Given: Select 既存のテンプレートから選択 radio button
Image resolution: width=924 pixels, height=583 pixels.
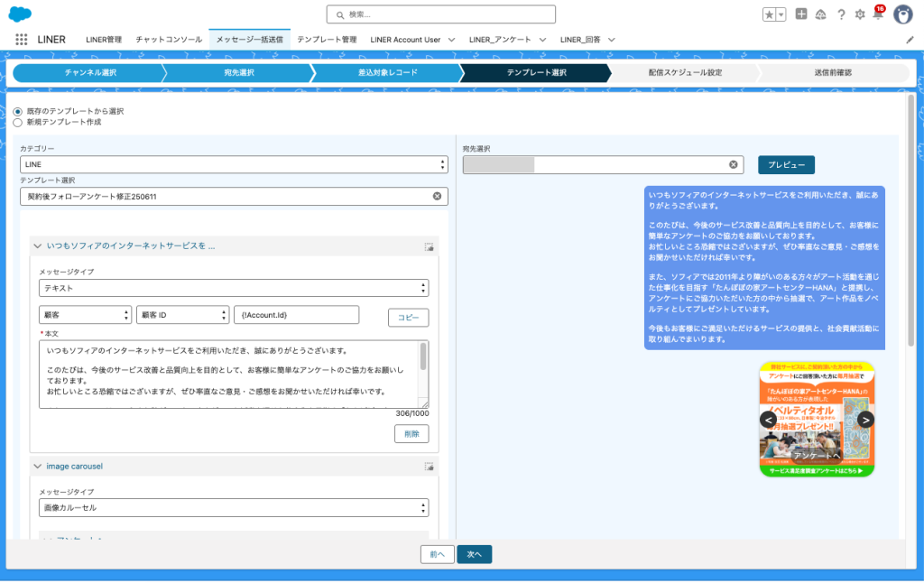Looking at the screenshot, I should point(17,111).
